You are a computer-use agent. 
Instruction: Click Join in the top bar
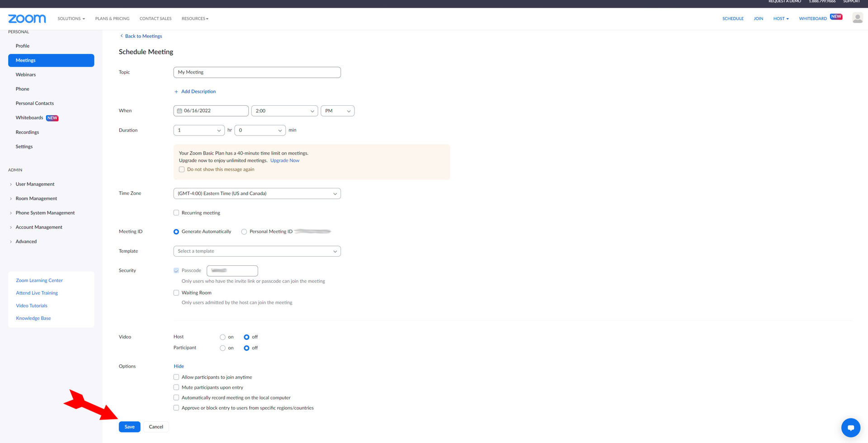(758, 19)
